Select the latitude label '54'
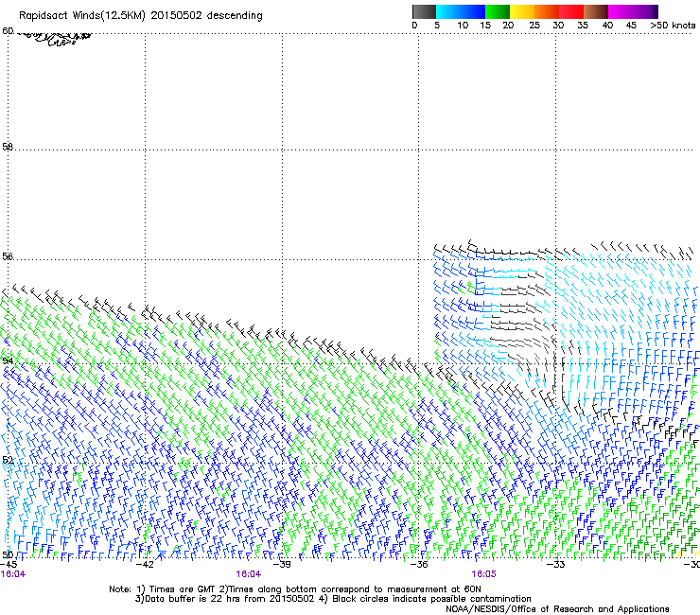Image resolution: width=700 pixels, height=615 pixels. pos(8,360)
